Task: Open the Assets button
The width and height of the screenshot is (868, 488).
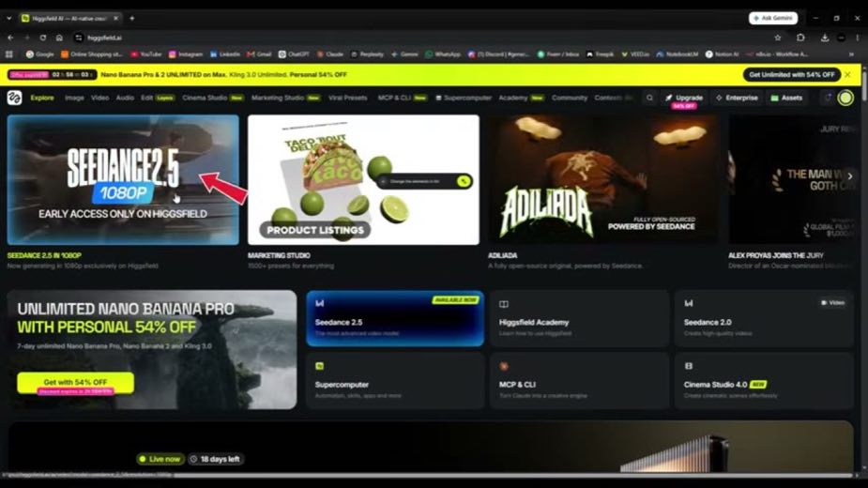Action: click(786, 98)
